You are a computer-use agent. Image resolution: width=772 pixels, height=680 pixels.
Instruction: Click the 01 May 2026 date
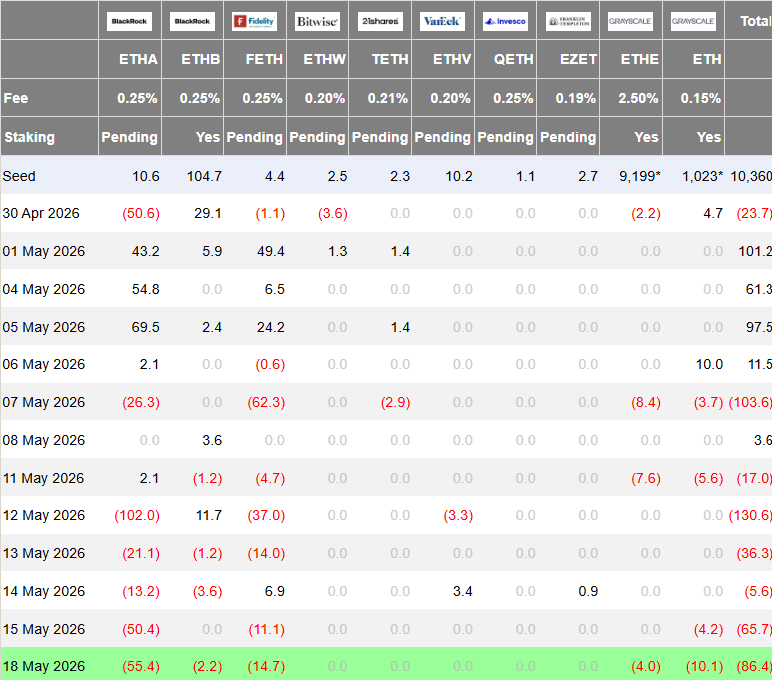pos(44,251)
